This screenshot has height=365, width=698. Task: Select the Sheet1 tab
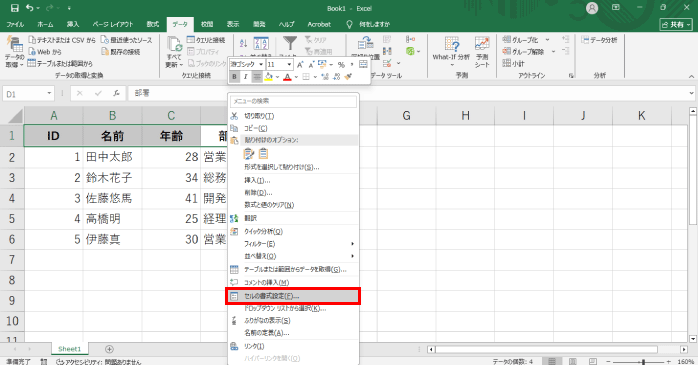(x=69, y=349)
